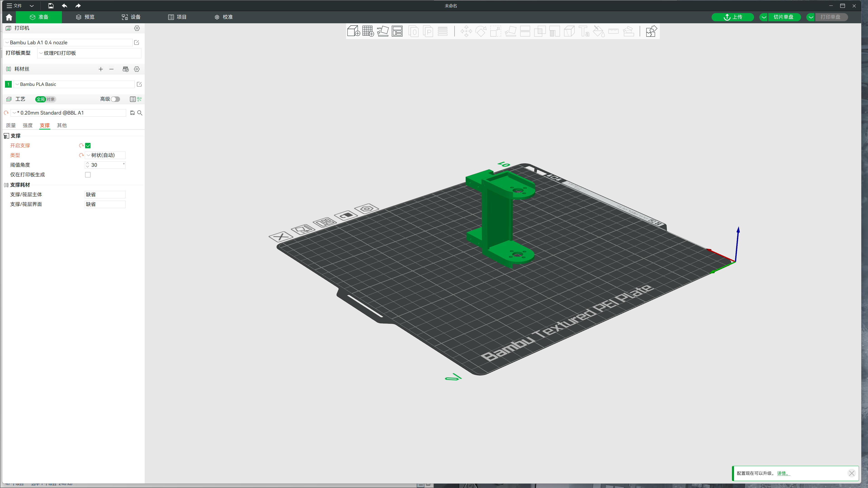The height and width of the screenshot is (488, 868).
Task: Open the Assembly view puzzle icon
Action: (651, 31)
